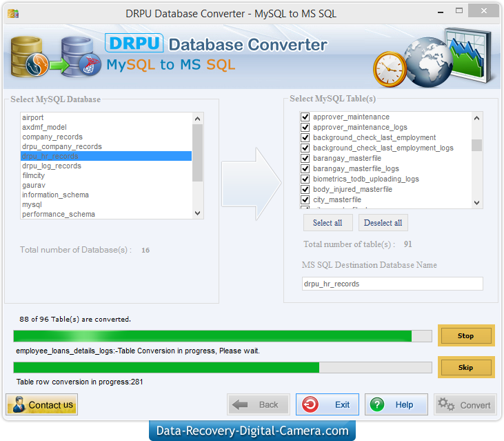Image resolution: width=504 pixels, height=441 pixels.
Task: Click table list scroll down arrow
Action: click(476, 203)
